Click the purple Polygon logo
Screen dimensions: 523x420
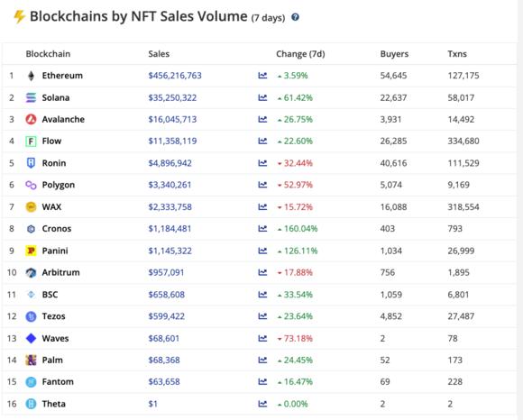pyautogui.click(x=31, y=185)
